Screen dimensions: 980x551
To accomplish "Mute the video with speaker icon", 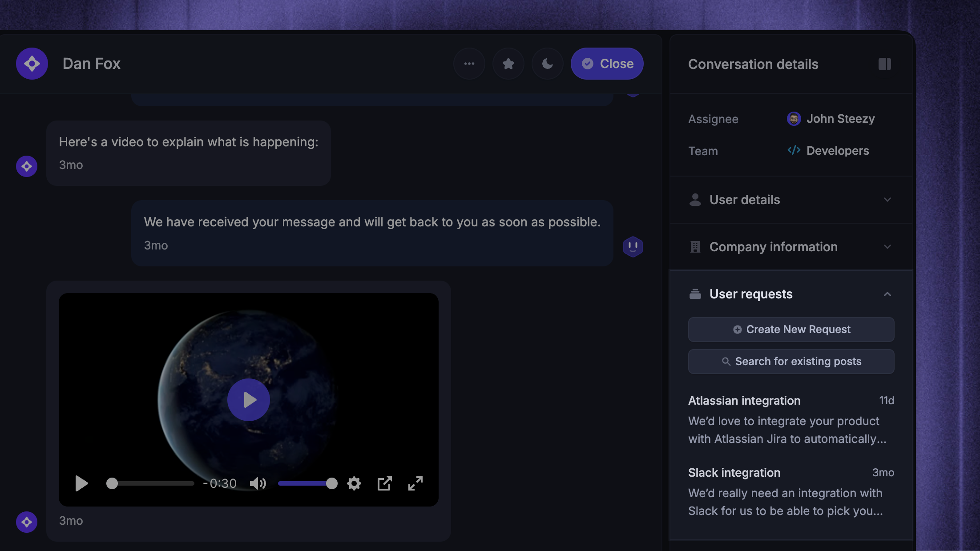I will pos(258,483).
